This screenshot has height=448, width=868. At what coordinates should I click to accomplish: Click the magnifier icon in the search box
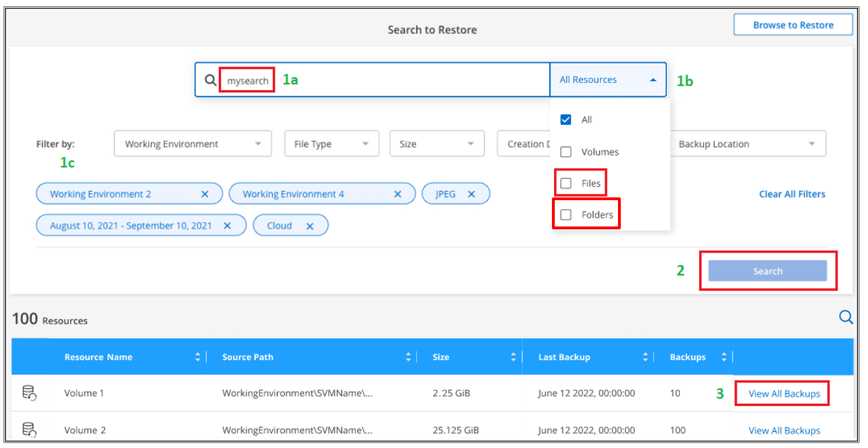click(210, 80)
